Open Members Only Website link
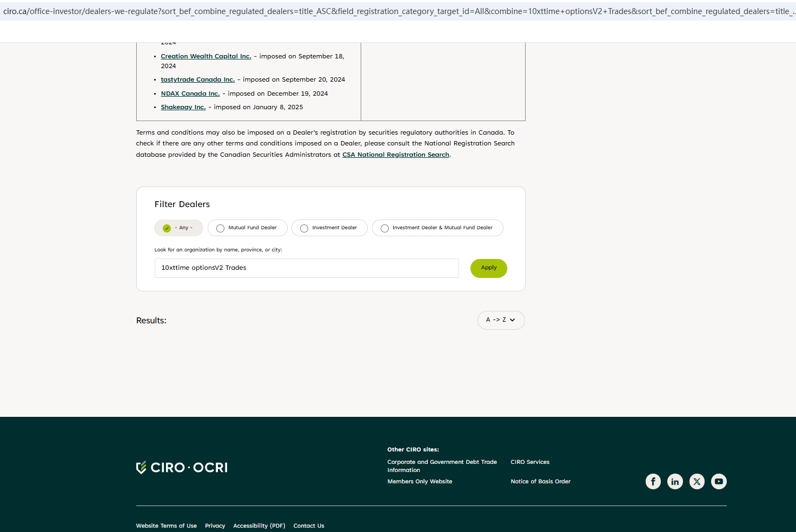 (x=420, y=482)
